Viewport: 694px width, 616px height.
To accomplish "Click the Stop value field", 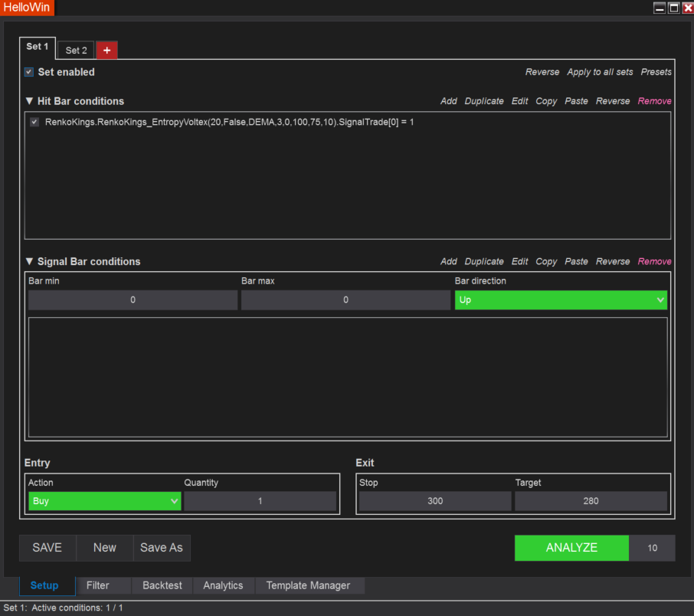I will click(435, 501).
